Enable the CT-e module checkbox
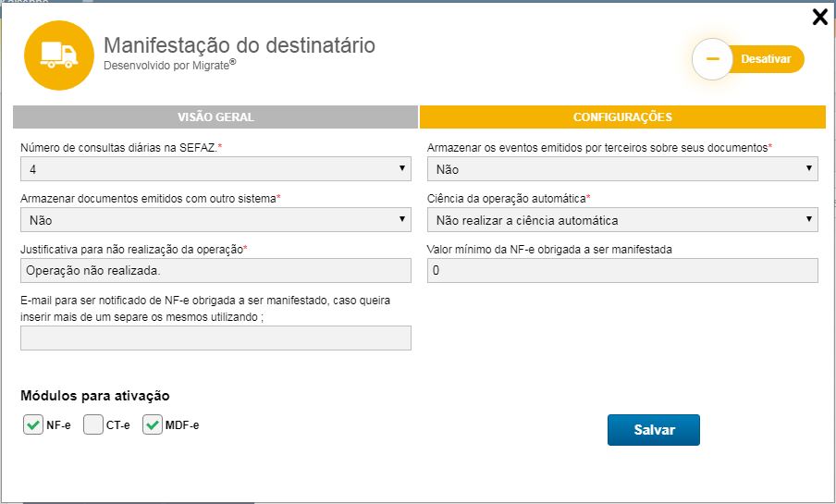 tap(93, 425)
